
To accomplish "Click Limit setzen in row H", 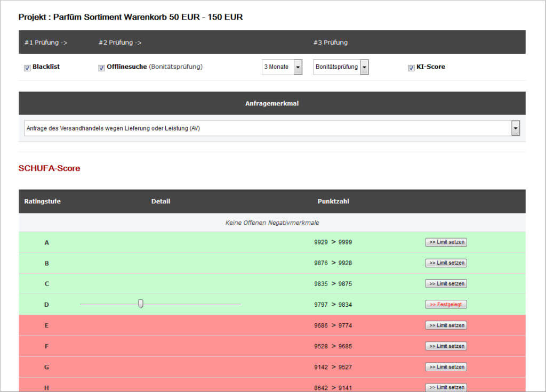I will (446, 387).
